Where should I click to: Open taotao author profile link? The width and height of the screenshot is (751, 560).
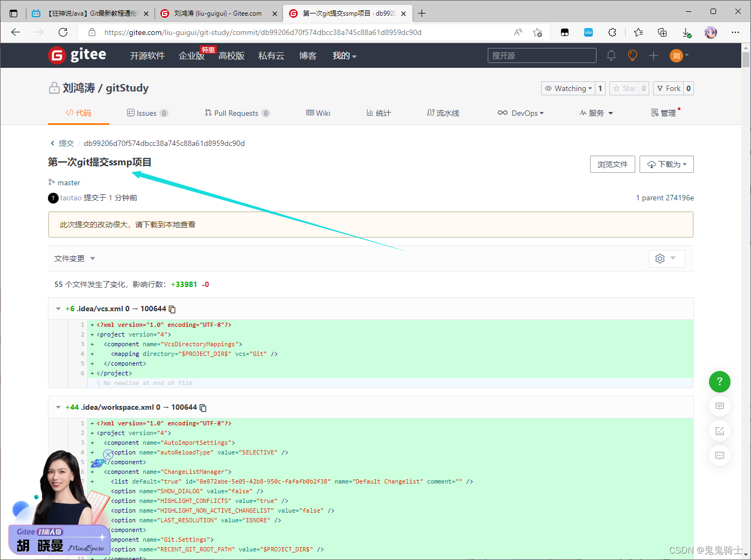click(71, 198)
